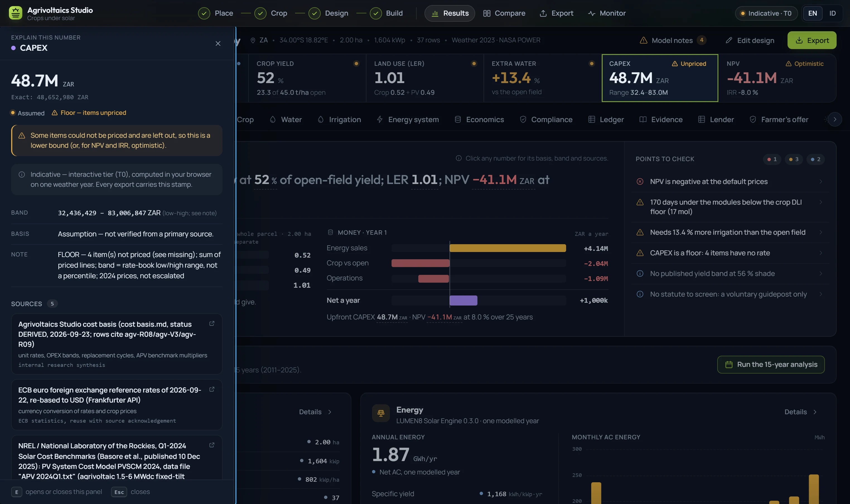This screenshot has height=504, width=850.
Task: Expand 'CAPEX is a floor: 4 items' item
Action: pyautogui.click(x=730, y=253)
